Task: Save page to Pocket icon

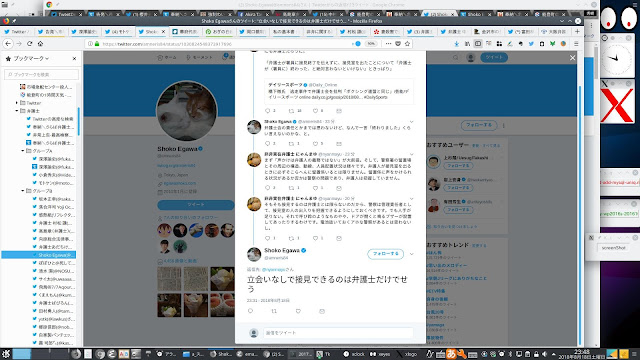Action: (x=398, y=44)
